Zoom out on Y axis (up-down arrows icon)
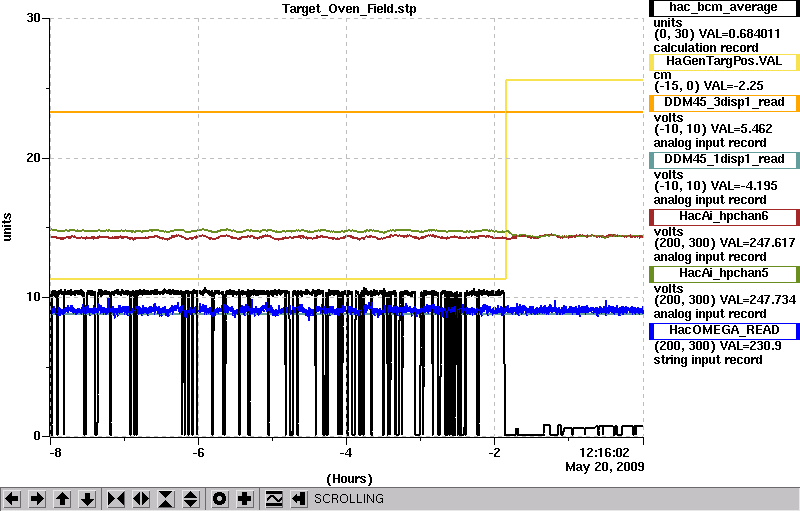Screen dimensions: 800x511 point(190,499)
